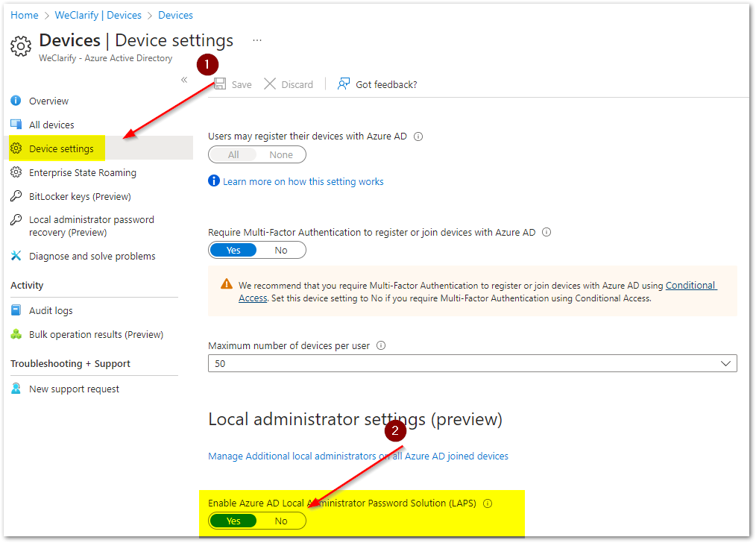Go to WeClarify | Devices breadcrumb
The image size is (756, 543).
pos(98,15)
